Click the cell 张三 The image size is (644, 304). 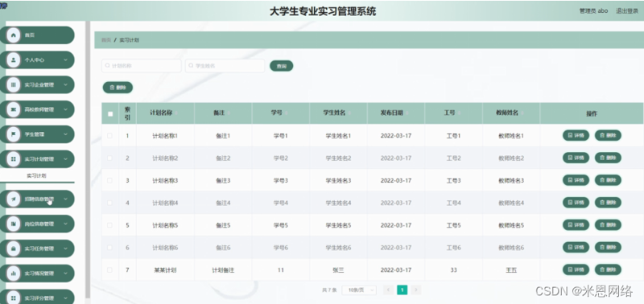pos(338,270)
